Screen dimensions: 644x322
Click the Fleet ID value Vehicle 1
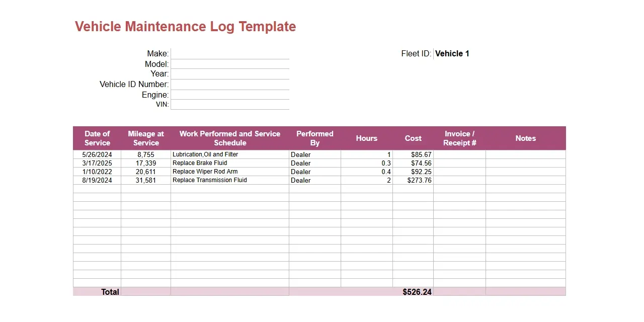(x=452, y=54)
